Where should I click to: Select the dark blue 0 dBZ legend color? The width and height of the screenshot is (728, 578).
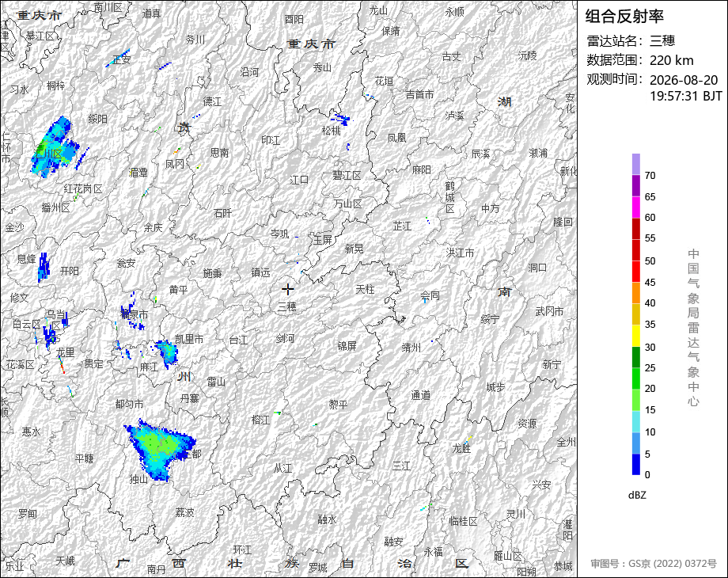pyautogui.click(x=636, y=464)
